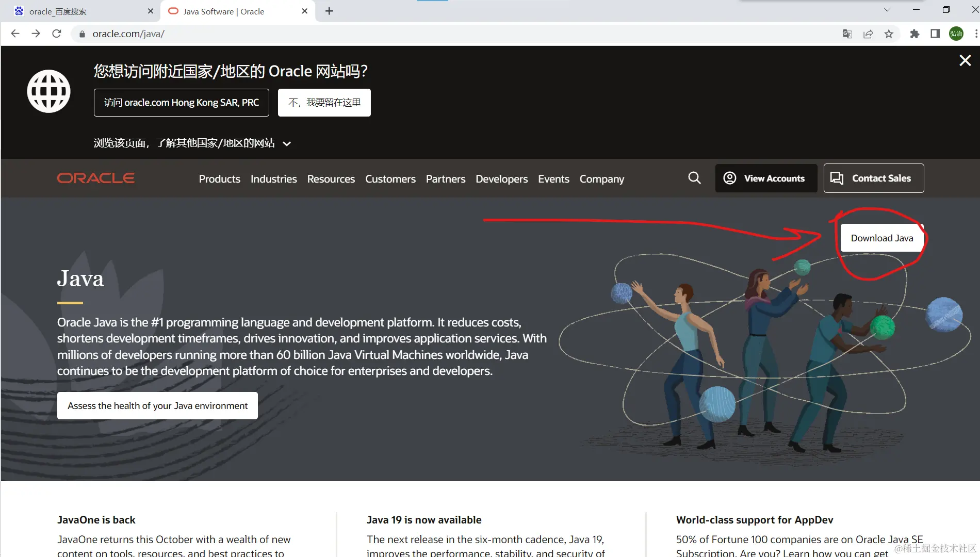Click the Contact Sales button
Viewport: 980px width, 557px height.
click(x=874, y=178)
